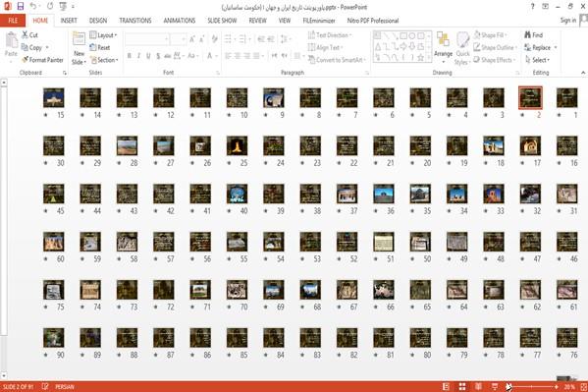Select slide thumbnail number 40

point(237,194)
